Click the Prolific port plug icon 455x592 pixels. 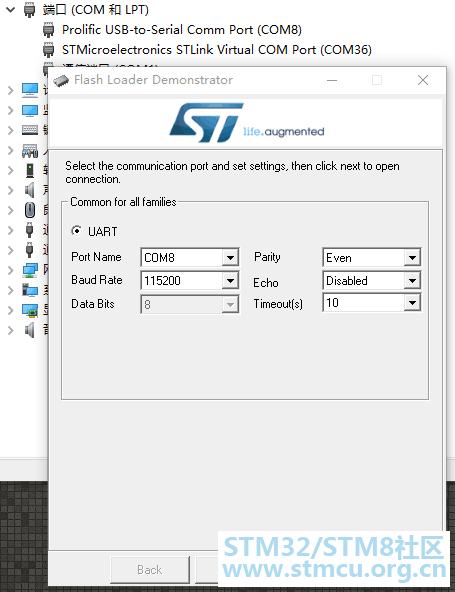pos(48,30)
